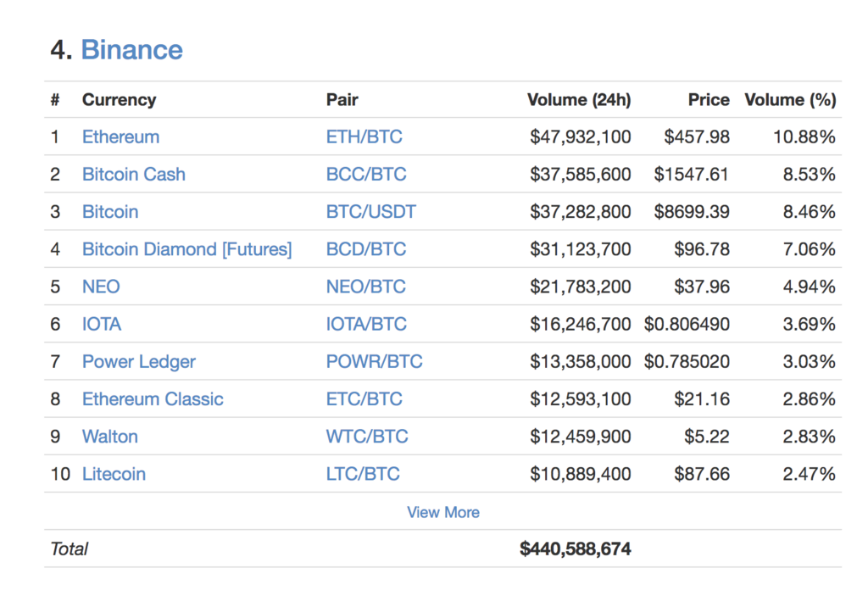Click the IOTA/BTC pair link

pos(366,324)
